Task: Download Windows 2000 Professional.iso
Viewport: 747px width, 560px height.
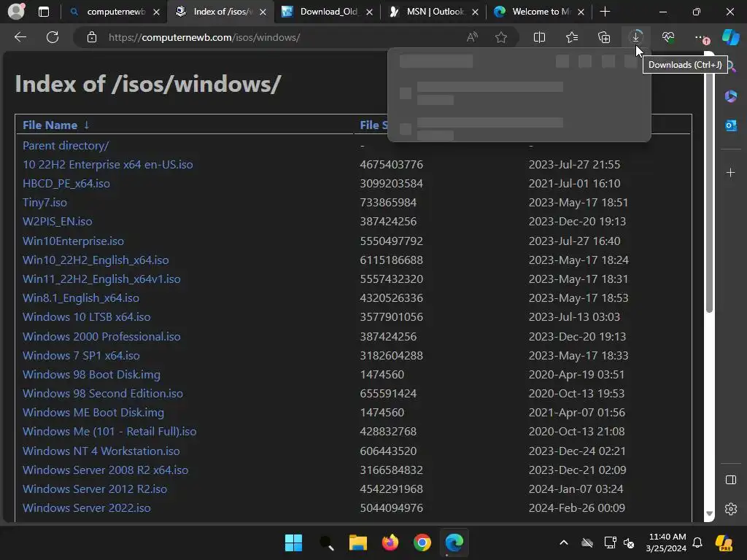Action: click(101, 336)
